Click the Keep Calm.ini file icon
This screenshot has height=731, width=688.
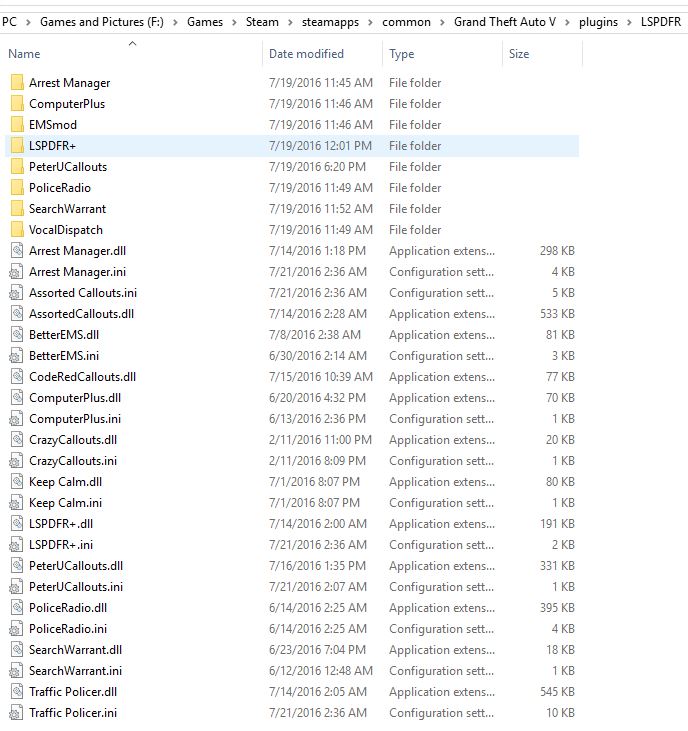point(17,503)
